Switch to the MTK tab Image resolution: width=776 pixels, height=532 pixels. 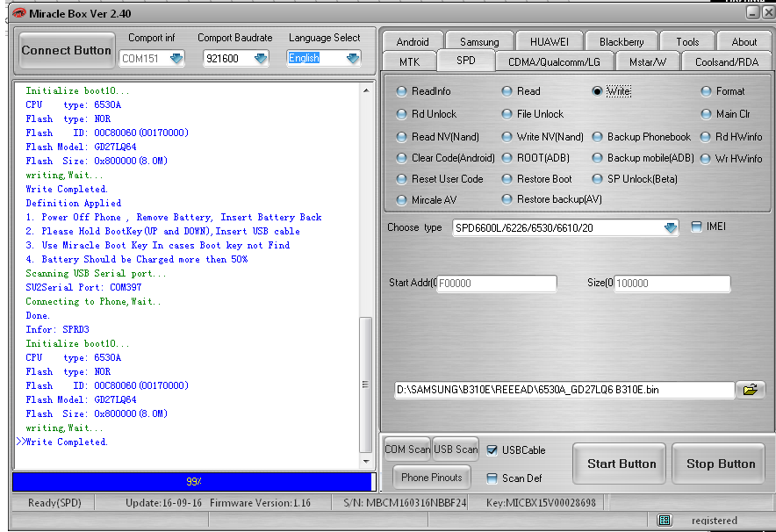pyautogui.click(x=409, y=61)
